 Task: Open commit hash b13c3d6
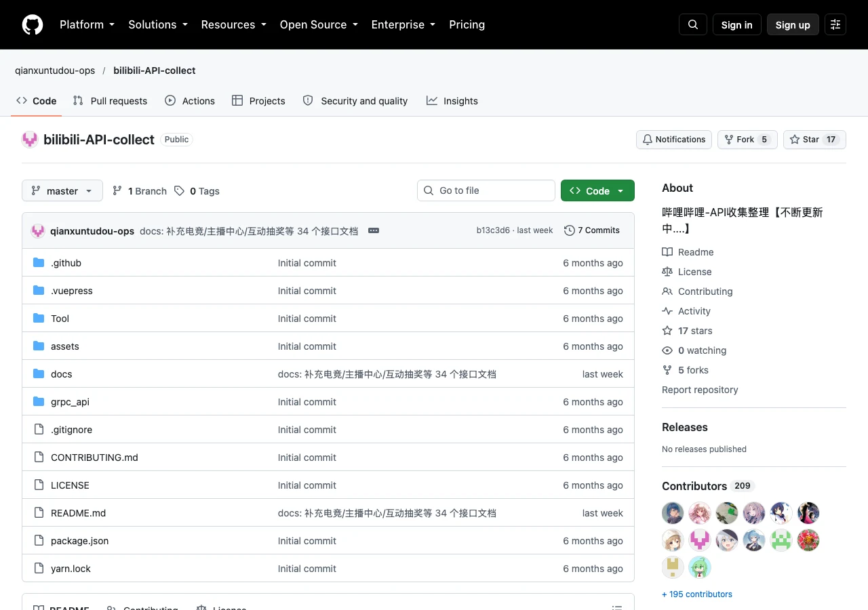(x=493, y=230)
